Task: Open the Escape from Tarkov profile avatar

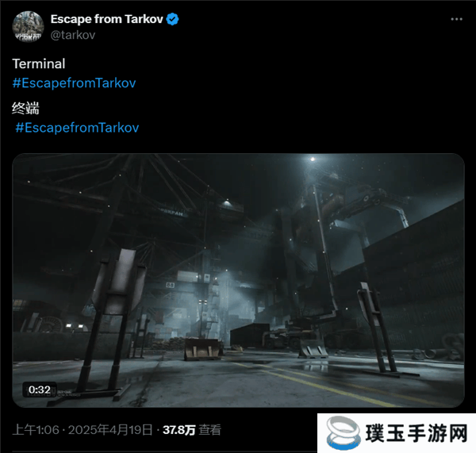Action: tap(28, 27)
